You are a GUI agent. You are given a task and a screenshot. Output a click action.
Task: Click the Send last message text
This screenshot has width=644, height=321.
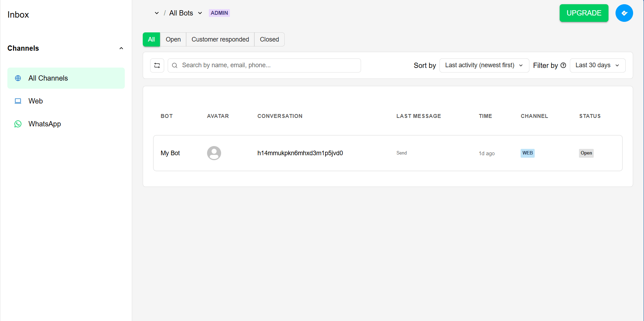[401, 153]
